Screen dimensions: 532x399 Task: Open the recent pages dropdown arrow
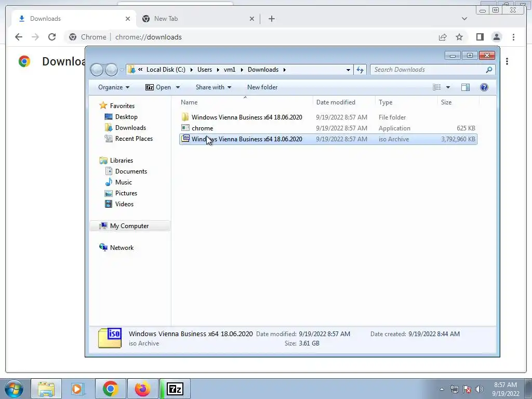pos(122,70)
